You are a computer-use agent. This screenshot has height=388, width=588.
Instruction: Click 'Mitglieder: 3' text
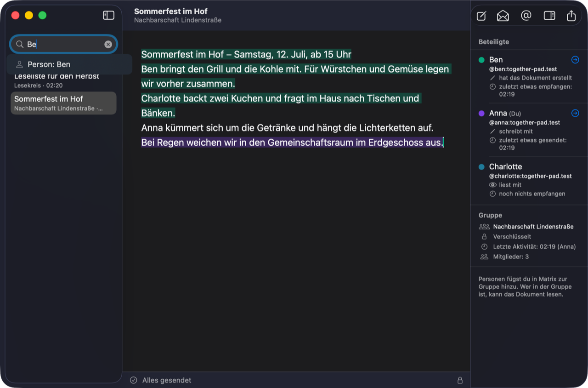point(511,257)
